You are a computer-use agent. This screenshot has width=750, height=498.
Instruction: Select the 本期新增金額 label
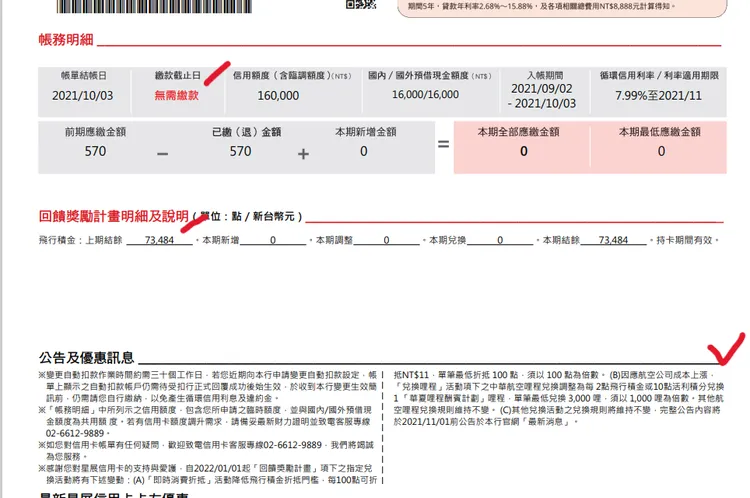tap(366, 132)
